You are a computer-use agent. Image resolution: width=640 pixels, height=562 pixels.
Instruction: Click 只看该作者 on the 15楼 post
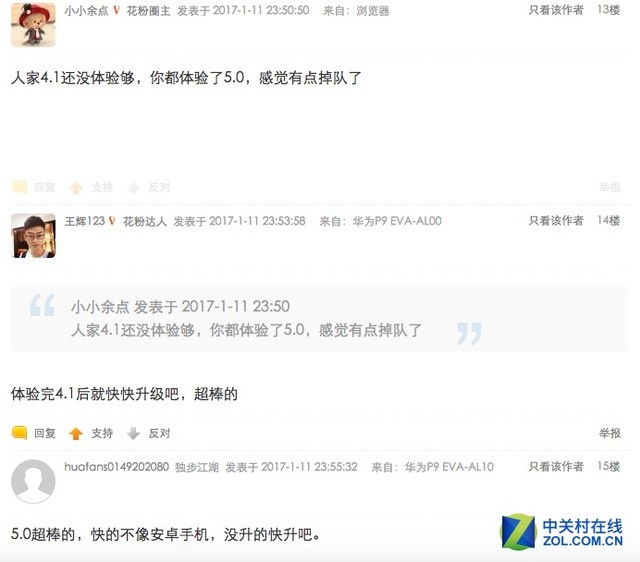556,466
